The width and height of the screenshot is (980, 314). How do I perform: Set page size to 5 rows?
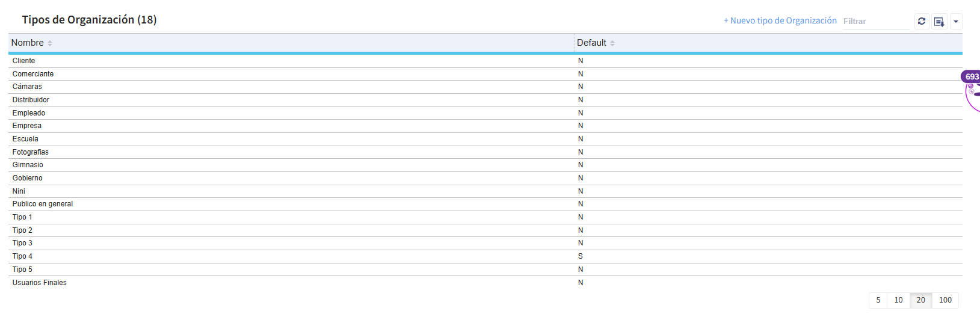click(878, 300)
